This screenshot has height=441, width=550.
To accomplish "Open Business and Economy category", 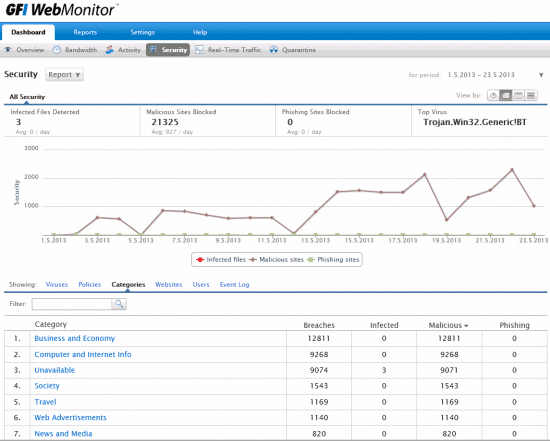I will click(x=75, y=339).
